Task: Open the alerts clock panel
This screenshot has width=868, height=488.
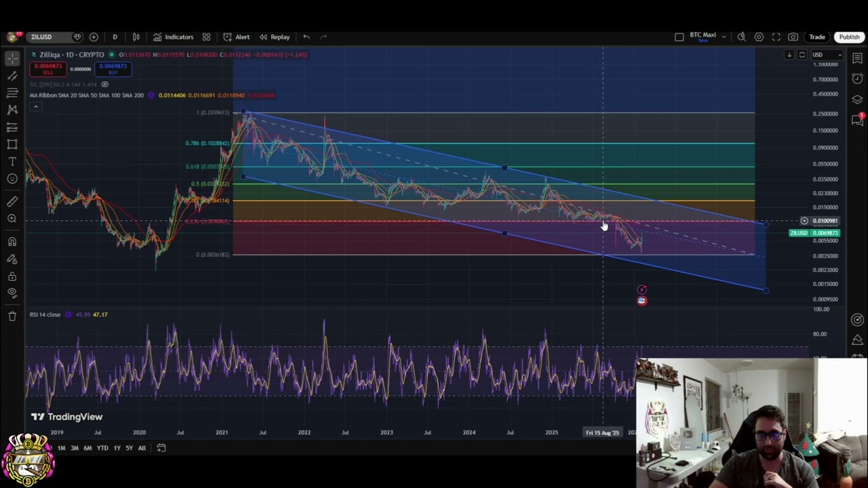Action: [x=857, y=79]
